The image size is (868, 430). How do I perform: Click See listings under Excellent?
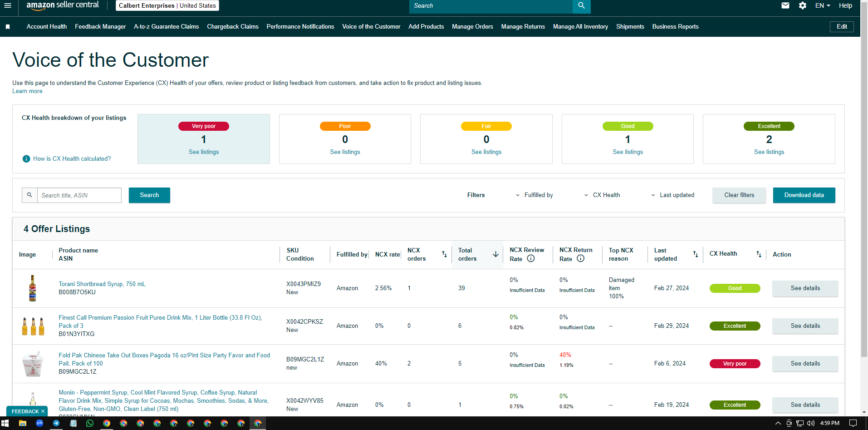click(769, 152)
